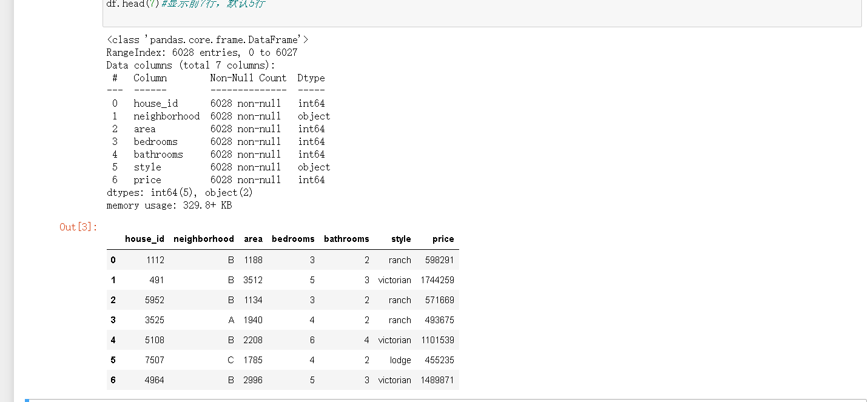This screenshot has width=868, height=402.
Task: Click price cell 1744259
Action: click(x=437, y=280)
